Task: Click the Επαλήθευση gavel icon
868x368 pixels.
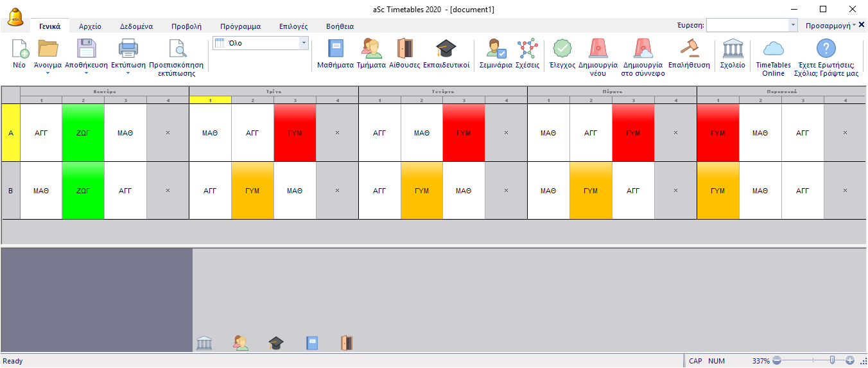Action: (x=689, y=49)
